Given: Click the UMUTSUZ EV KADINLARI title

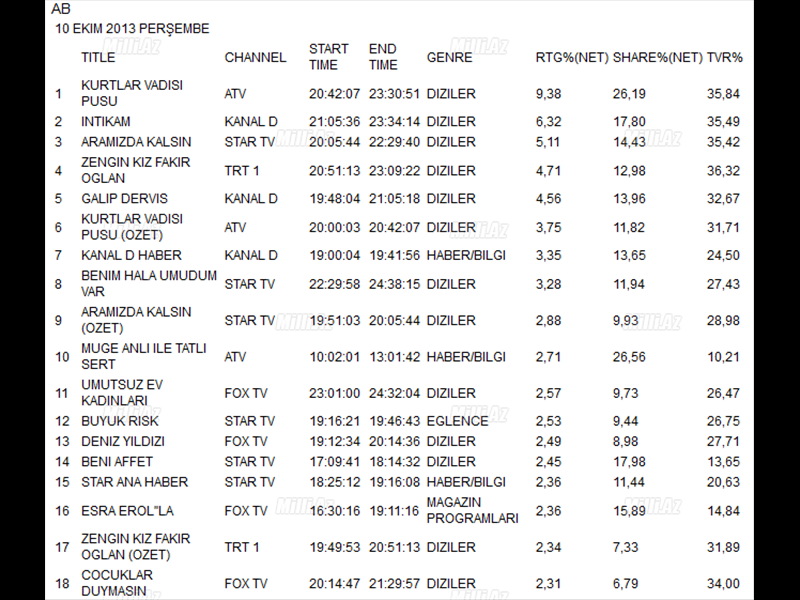Looking at the screenshot, I should coord(122,393).
